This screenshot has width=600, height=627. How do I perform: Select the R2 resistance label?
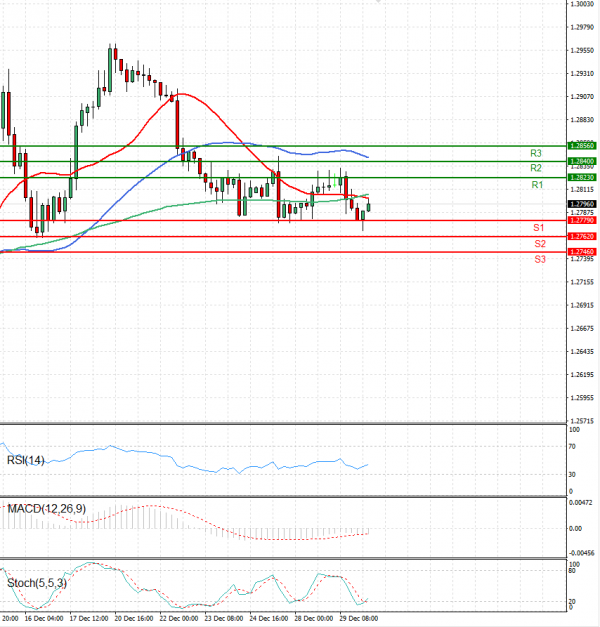(x=537, y=168)
